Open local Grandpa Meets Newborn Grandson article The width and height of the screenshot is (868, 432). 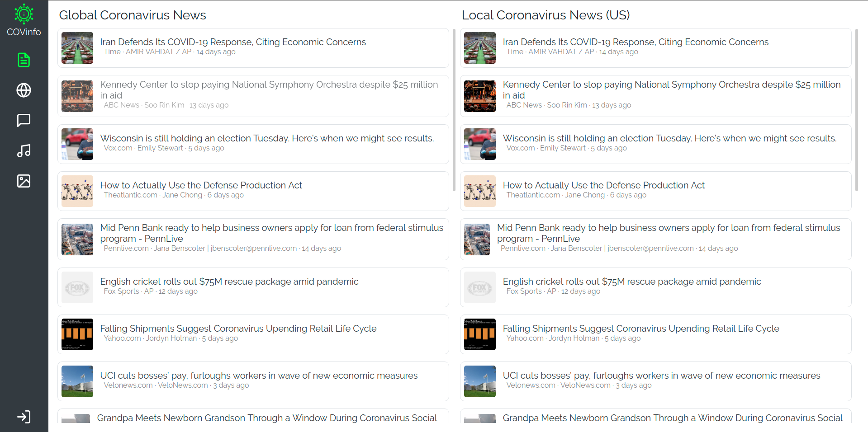click(656, 416)
